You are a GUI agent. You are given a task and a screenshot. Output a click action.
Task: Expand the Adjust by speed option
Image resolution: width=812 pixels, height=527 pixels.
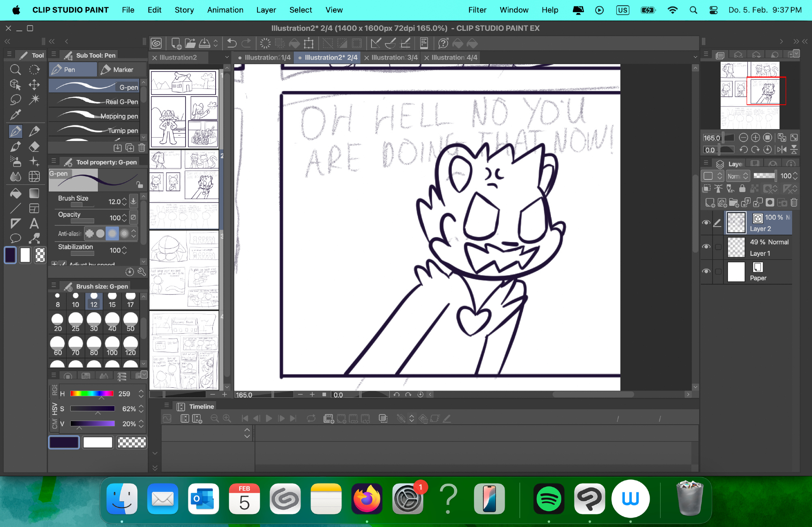click(x=55, y=264)
